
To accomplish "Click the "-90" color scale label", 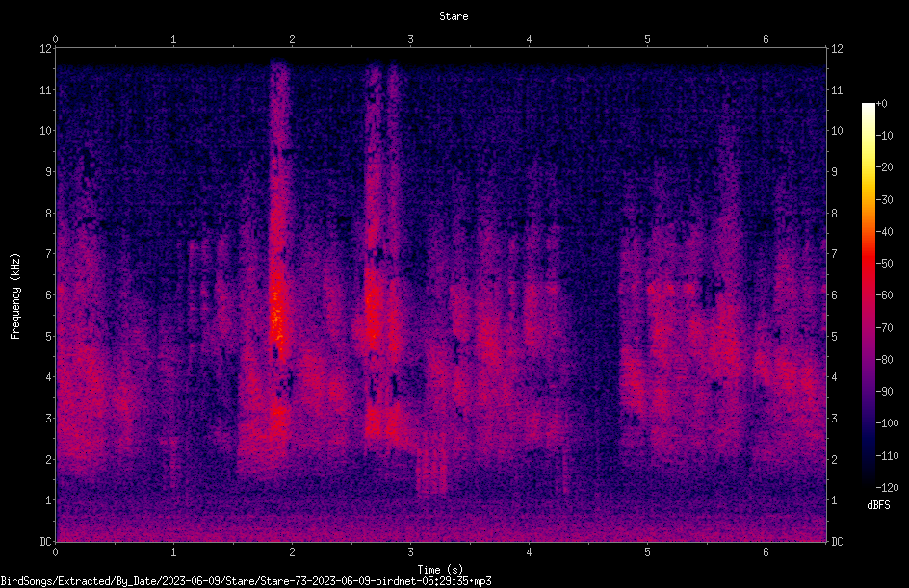I will pyautogui.click(x=884, y=392).
